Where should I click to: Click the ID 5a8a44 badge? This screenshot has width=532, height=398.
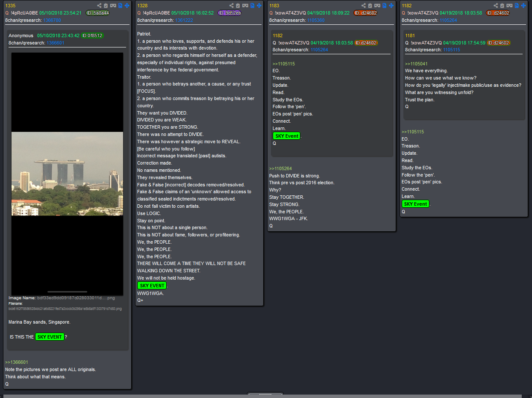click(97, 13)
